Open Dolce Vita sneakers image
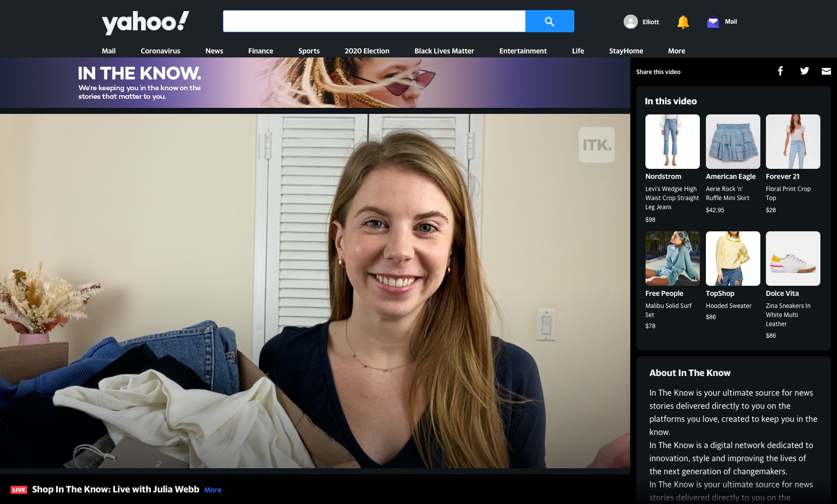Viewport: 837px width, 504px height. point(793,259)
